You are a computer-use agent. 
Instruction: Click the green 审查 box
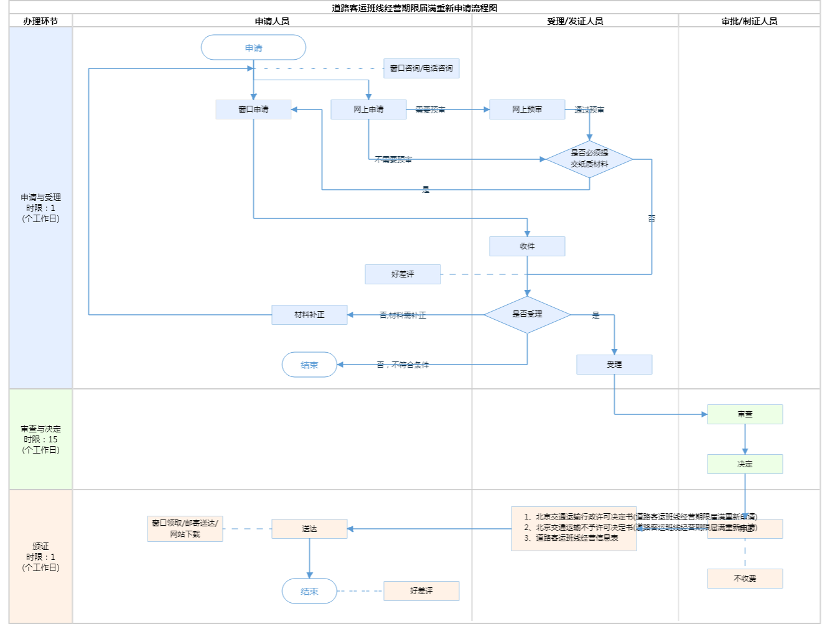coord(745,414)
